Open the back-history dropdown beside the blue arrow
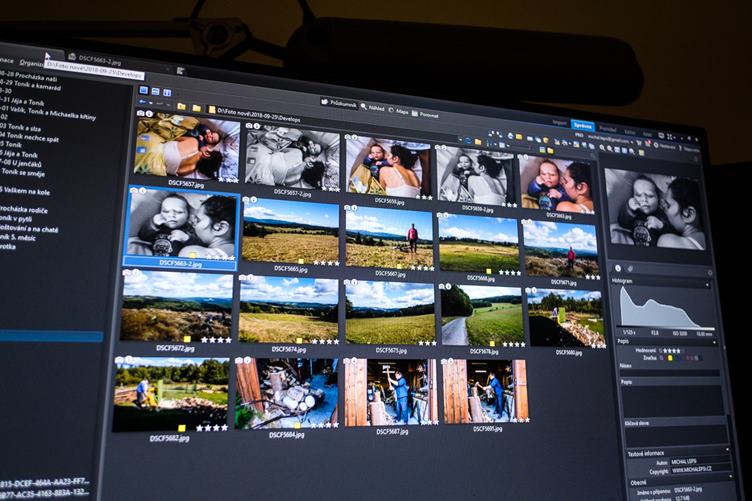752x501 pixels. click(150, 103)
